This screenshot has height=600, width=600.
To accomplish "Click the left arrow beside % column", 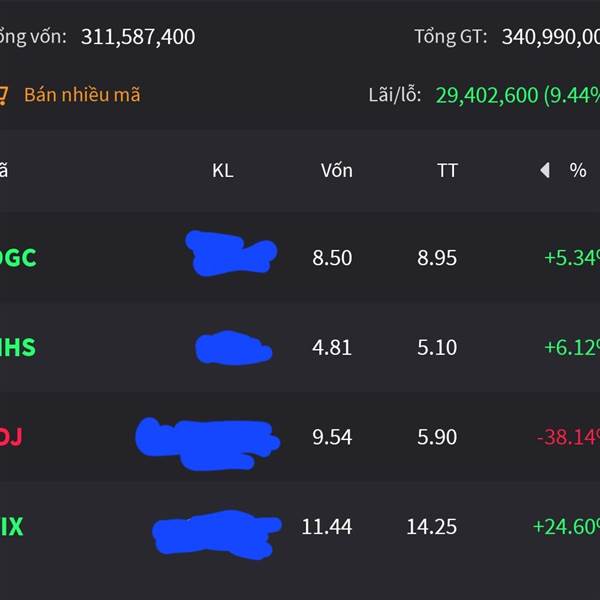I will [545, 170].
